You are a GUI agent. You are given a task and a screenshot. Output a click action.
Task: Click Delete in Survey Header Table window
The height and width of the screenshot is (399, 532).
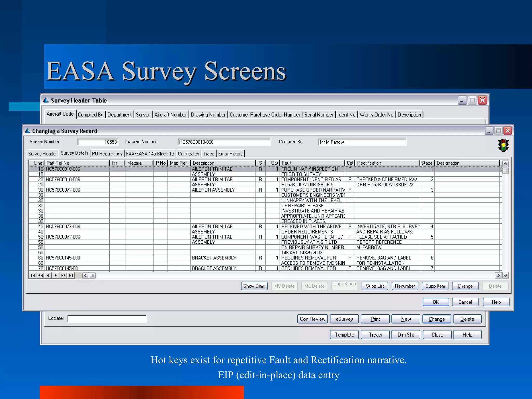tap(467, 319)
